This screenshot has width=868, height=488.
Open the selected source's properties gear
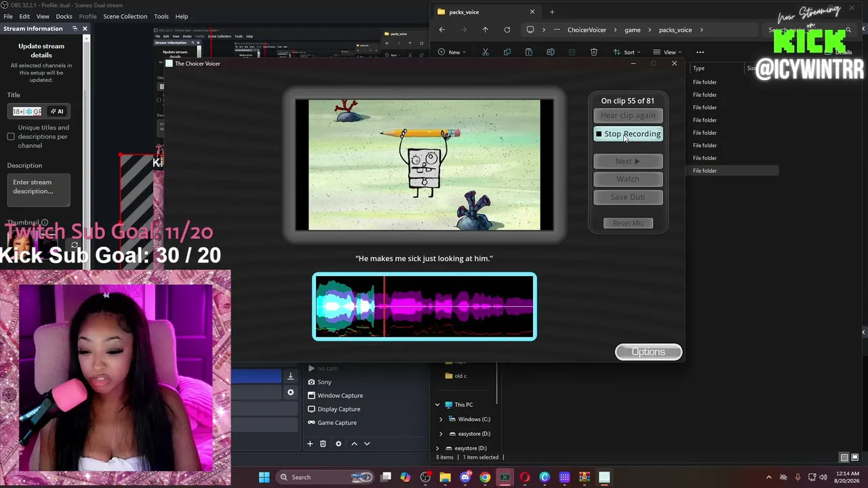(338, 443)
